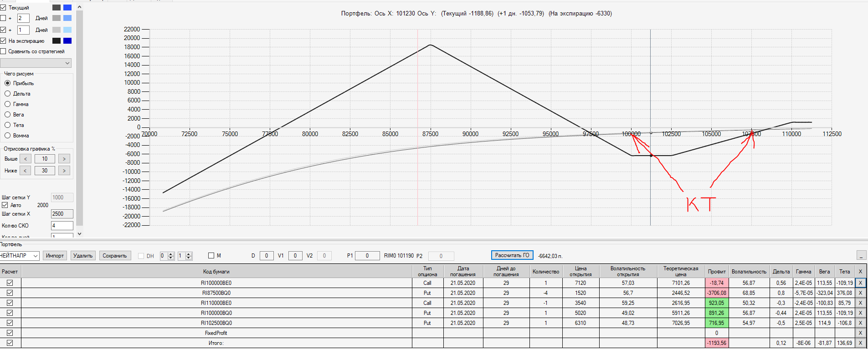Image resolution: width=868 pixels, height=349 pixels.
Task: Uncheck the Расчет box for RI110000BE0
Action: pos(10,303)
